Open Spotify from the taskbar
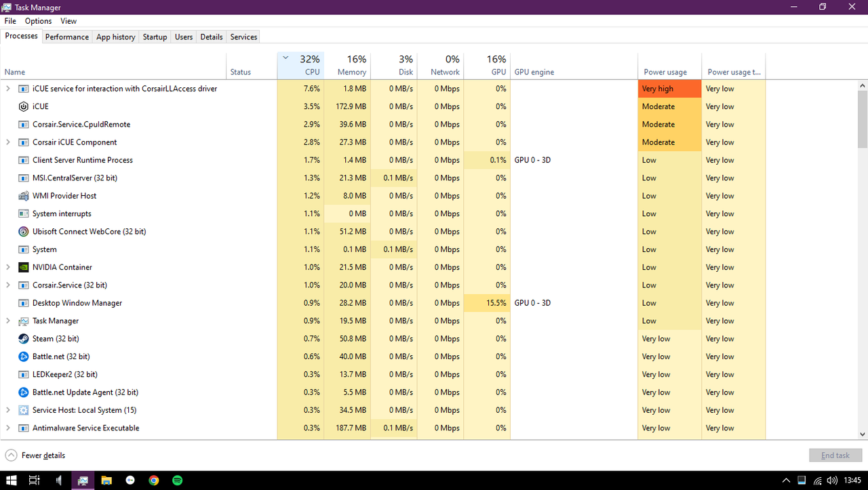This screenshot has height=490, width=868. point(178,481)
